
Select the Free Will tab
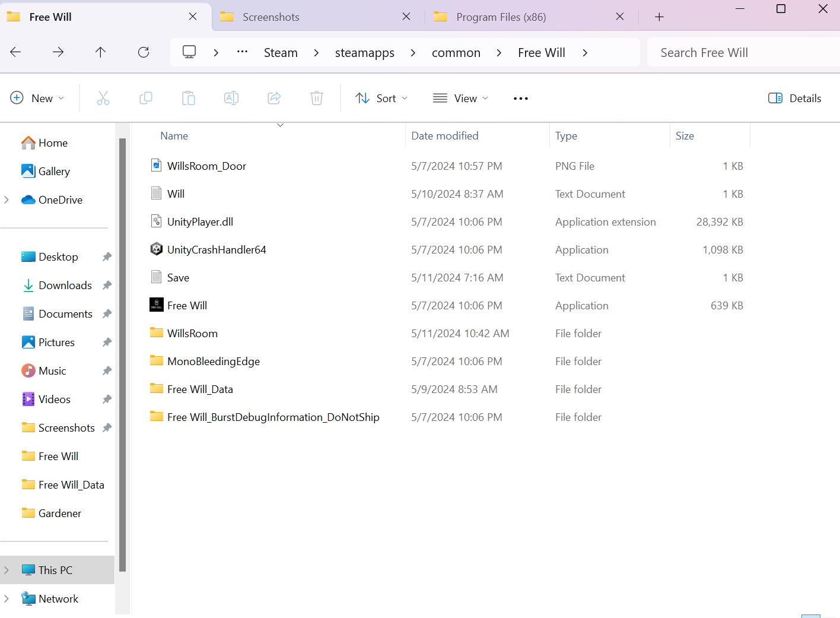tap(106, 17)
